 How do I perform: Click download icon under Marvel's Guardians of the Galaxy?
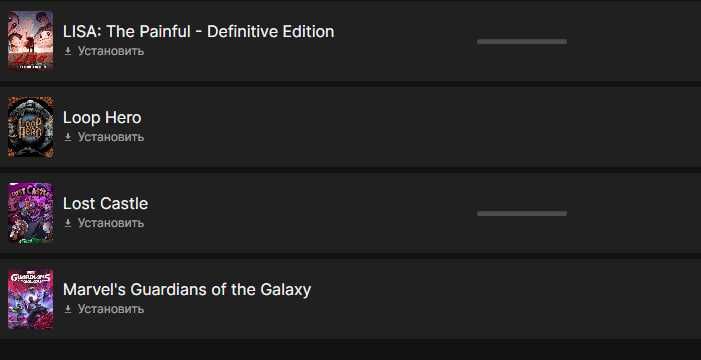point(68,309)
